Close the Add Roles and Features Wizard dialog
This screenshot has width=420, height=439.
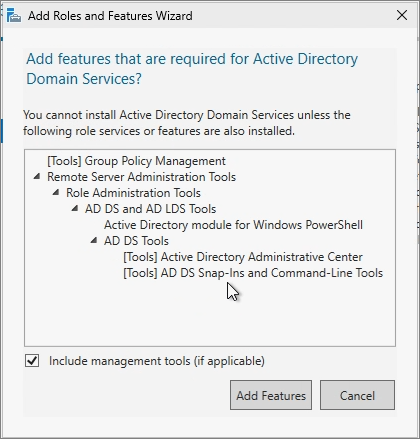[402, 15]
